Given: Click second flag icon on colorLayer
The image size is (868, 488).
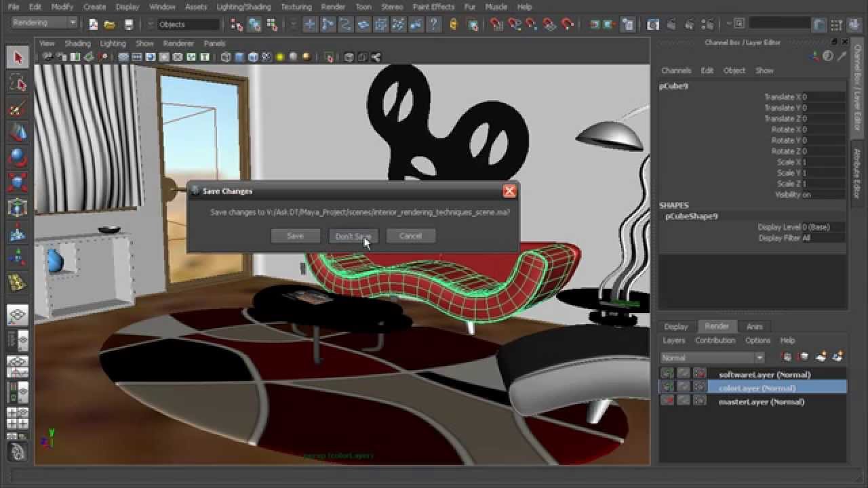Looking at the screenshot, I should pos(684,387).
